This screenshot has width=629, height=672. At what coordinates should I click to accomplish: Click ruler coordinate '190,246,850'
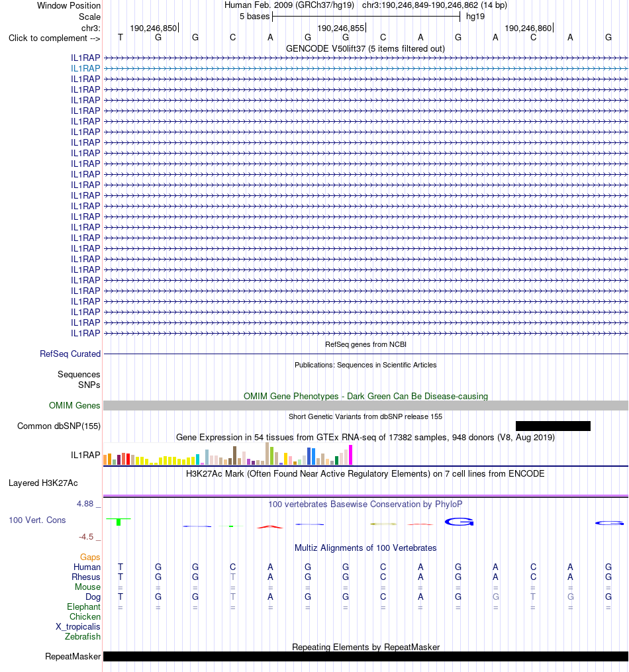click(x=154, y=28)
